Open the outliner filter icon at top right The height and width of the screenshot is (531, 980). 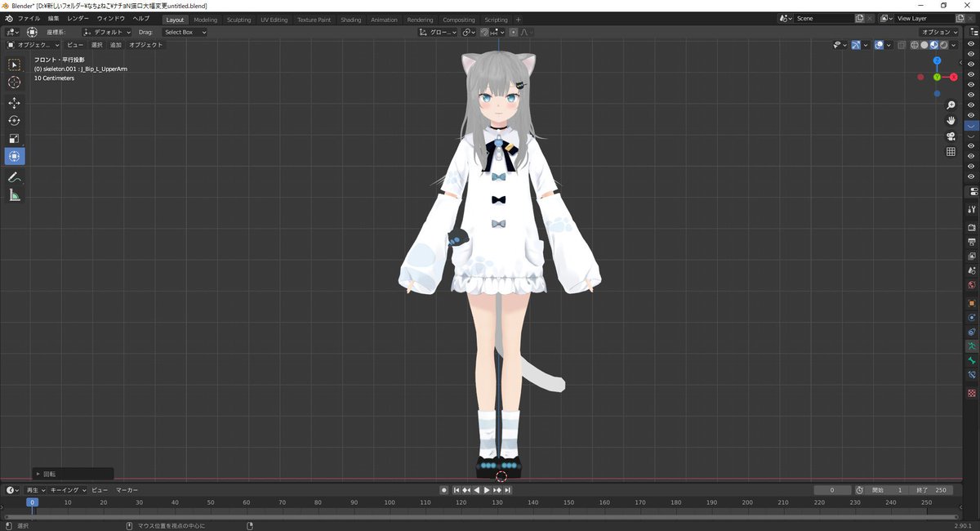pos(974,31)
